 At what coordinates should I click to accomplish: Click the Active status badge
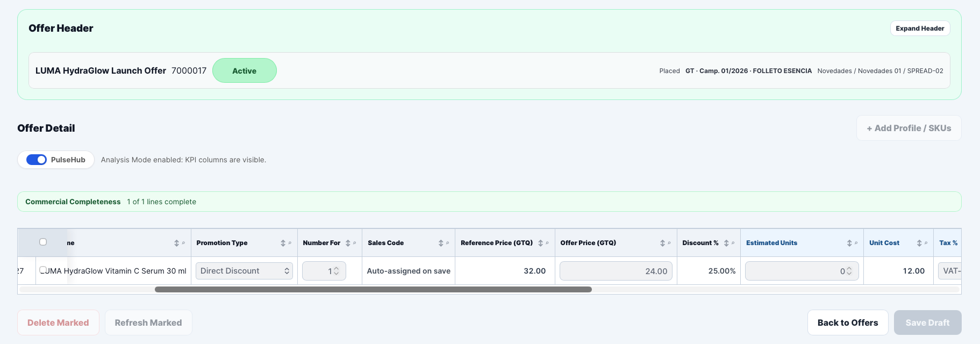point(245,70)
